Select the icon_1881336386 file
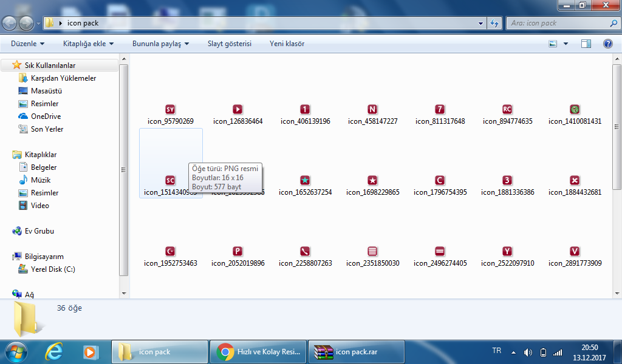This screenshot has height=364, width=622. click(x=507, y=186)
